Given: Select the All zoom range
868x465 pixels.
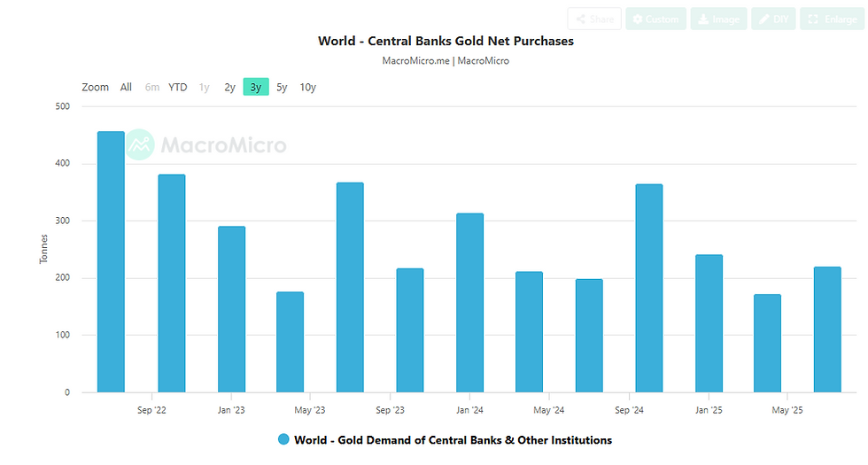Looking at the screenshot, I should point(126,87).
